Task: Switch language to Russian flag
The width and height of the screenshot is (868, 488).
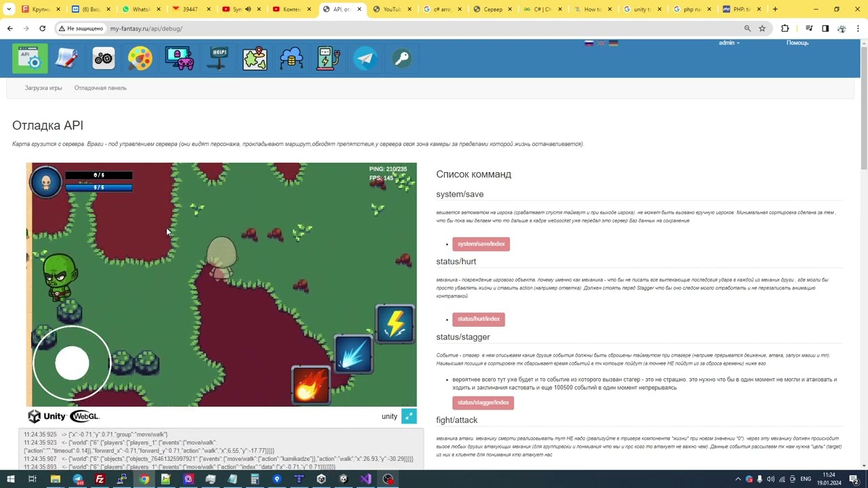Action: (589, 43)
